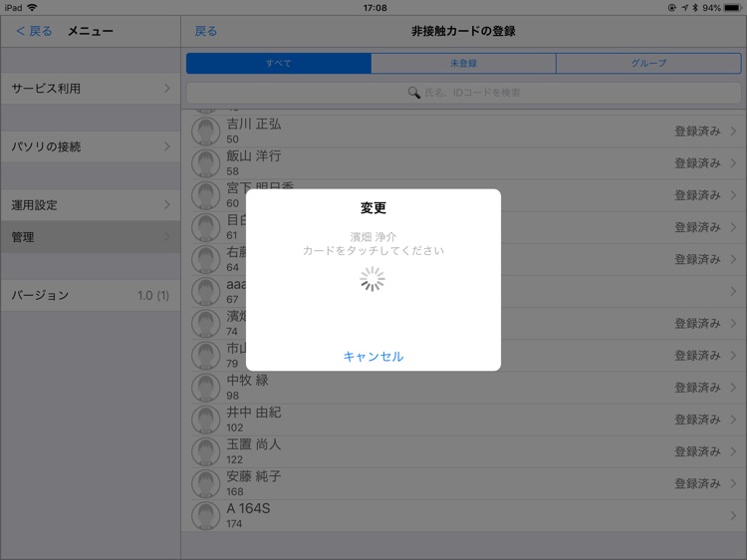Tap the avatar icon of A 164S
This screenshot has height=560, width=747.
coord(206,515)
